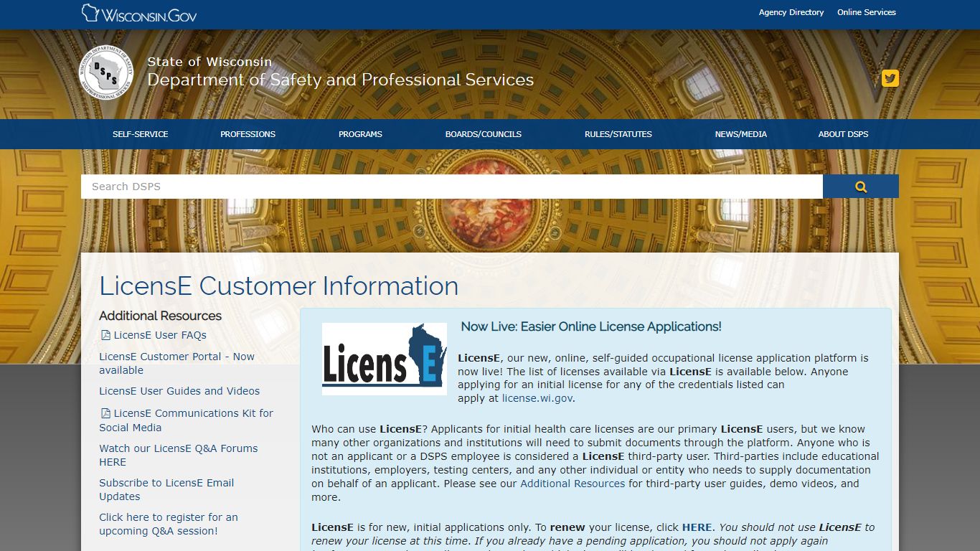Click the search magnifier button
This screenshot has width=980, height=551.
(861, 187)
